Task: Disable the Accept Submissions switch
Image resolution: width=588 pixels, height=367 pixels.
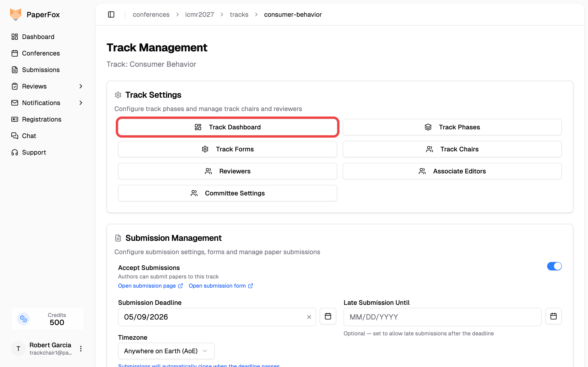Action: (554, 266)
